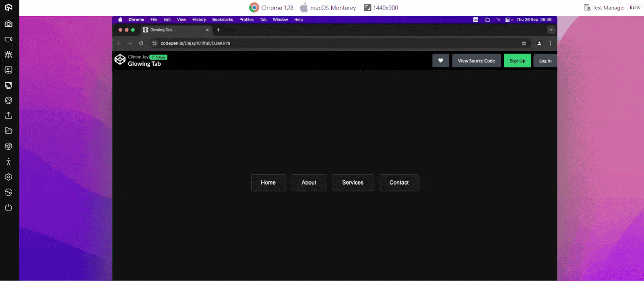Go back with the browser back arrow
The height and width of the screenshot is (281, 644).
pos(119,43)
